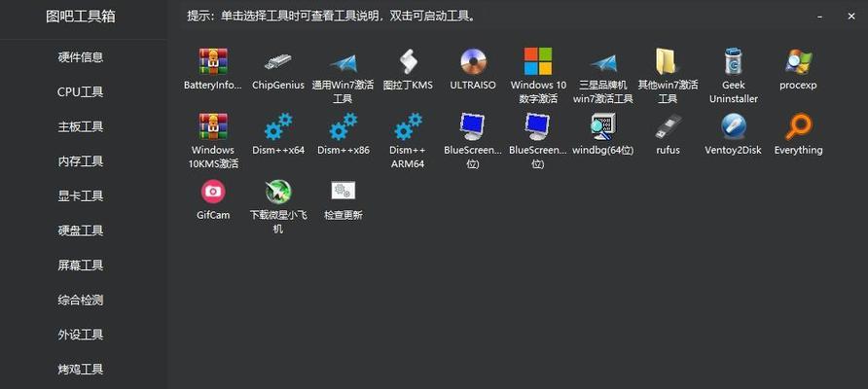This screenshot has width=868, height=389.
Task: Select the 屏幕工具 category
Action: click(x=81, y=265)
